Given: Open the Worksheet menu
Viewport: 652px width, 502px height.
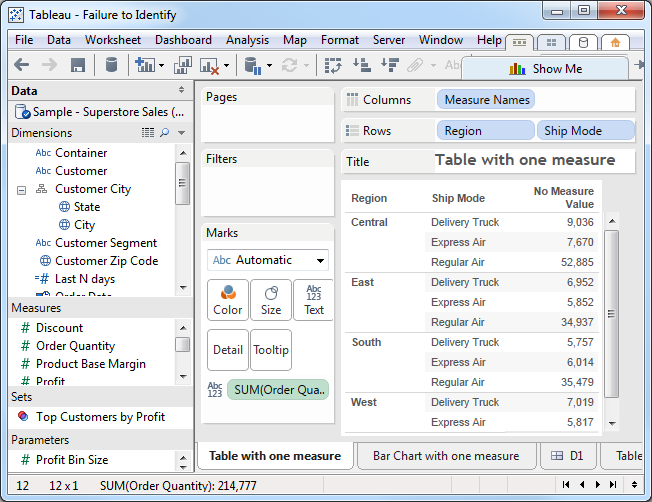Looking at the screenshot, I should click(113, 40).
